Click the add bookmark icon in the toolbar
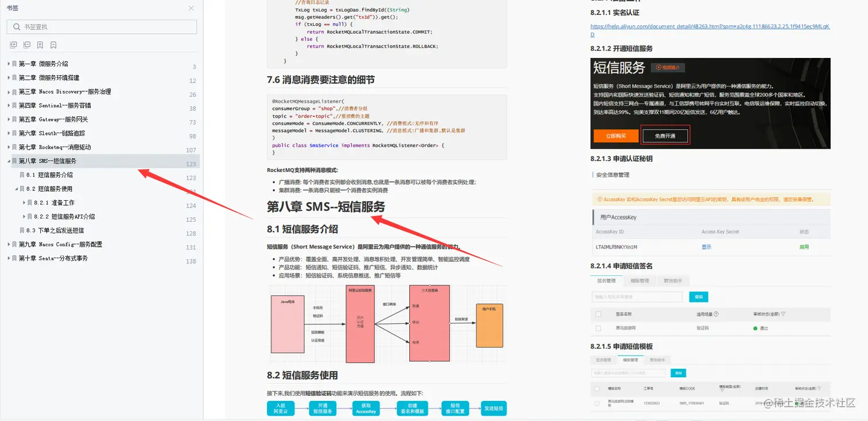 (x=40, y=45)
